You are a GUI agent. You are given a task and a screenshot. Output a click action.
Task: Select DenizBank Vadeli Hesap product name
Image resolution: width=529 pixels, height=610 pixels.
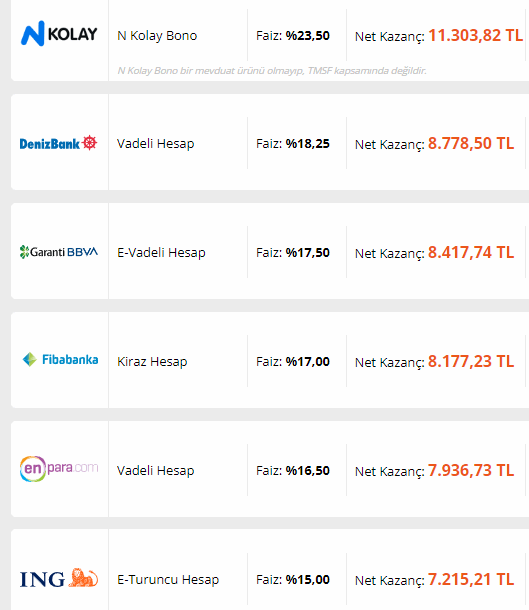click(156, 144)
